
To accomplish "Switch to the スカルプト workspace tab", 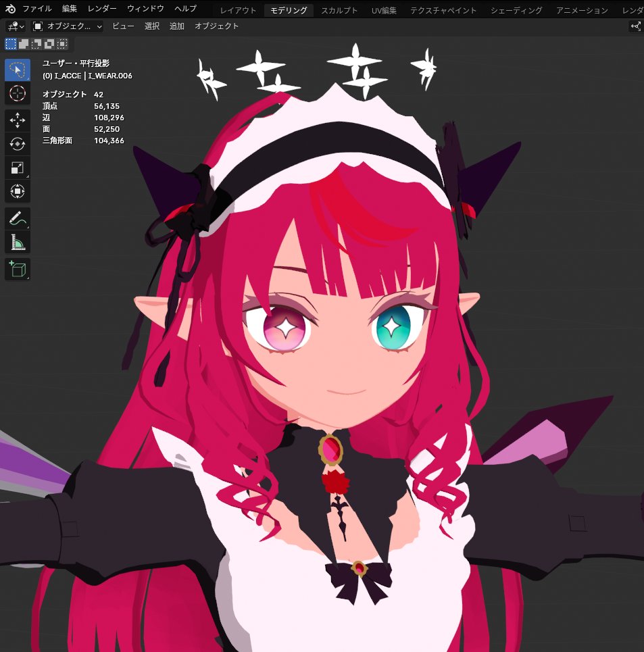I will [x=339, y=10].
